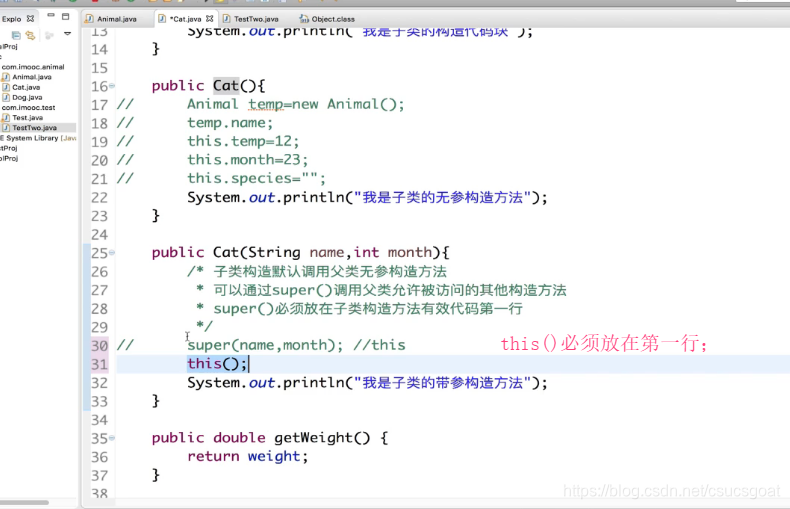This screenshot has width=790, height=509.
Task: Click the TestTwo.java file icon in tree
Action: click(6, 128)
